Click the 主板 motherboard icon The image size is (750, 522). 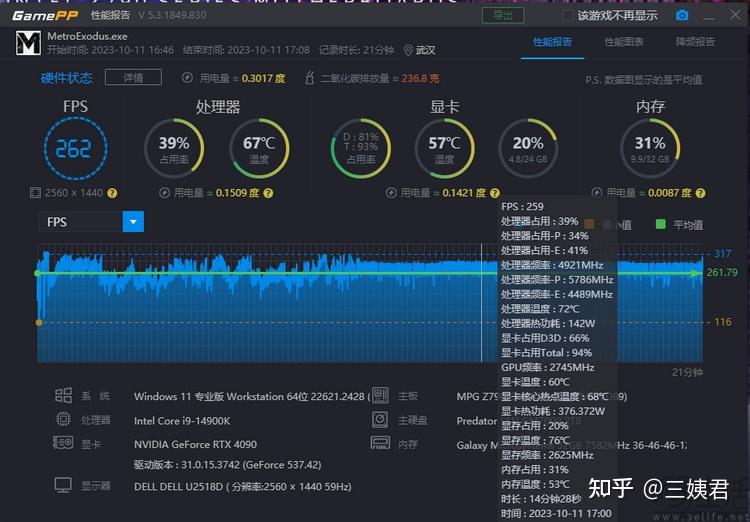pos(380,395)
